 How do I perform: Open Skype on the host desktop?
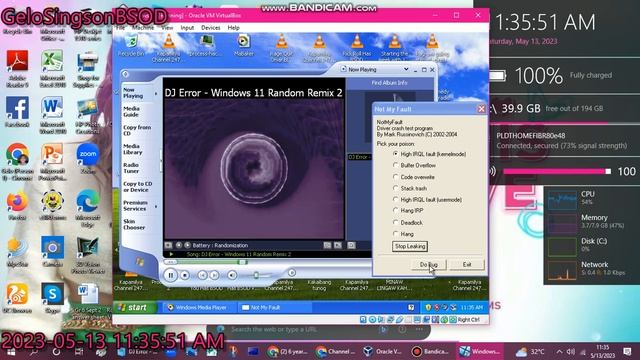(52, 298)
